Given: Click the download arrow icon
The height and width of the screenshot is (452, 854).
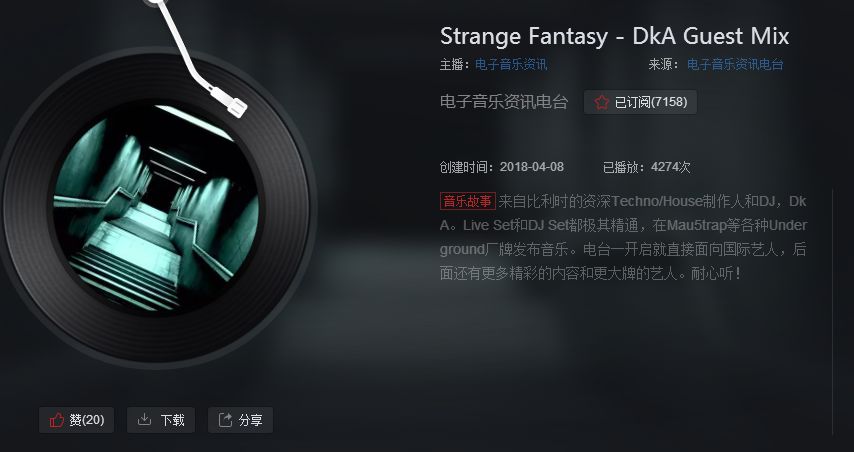Looking at the screenshot, I should click(144, 419).
